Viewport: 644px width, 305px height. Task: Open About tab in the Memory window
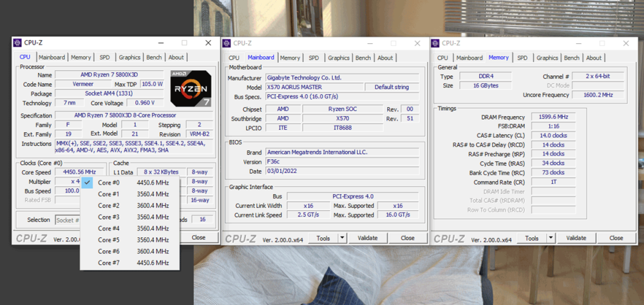594,57
